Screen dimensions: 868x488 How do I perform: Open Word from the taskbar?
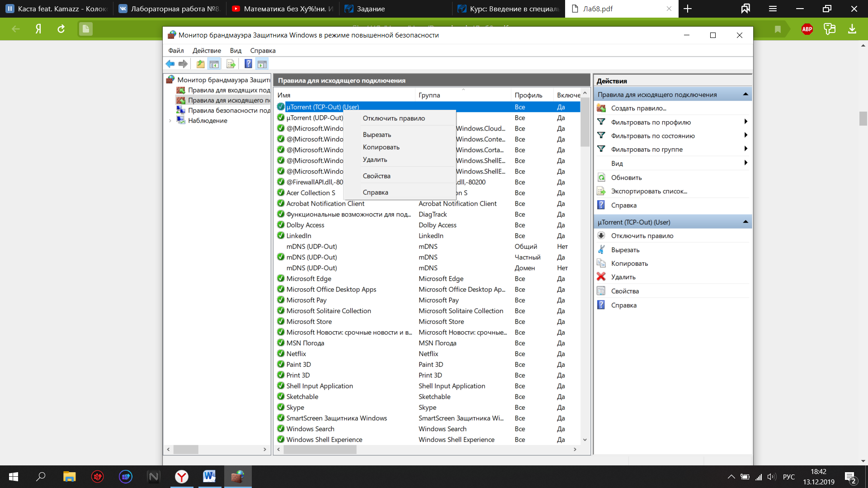209,476
